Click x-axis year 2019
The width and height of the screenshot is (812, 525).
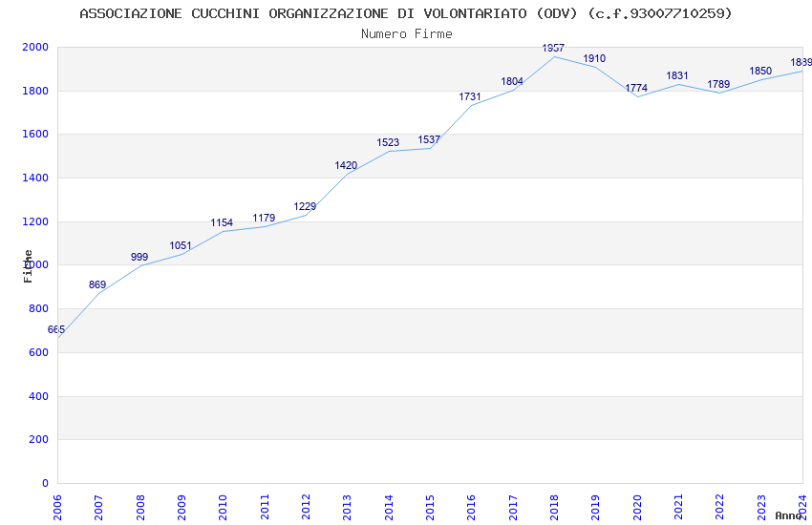click(596, 508)
